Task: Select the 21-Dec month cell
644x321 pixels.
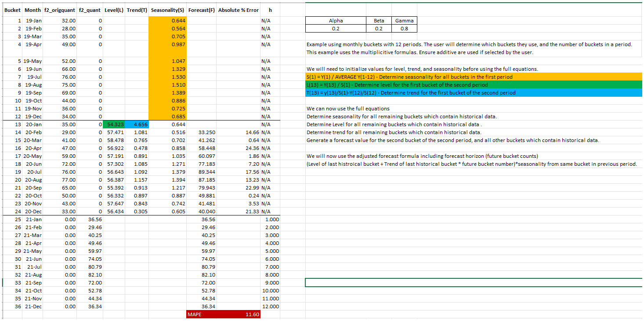Action: tap(33, 306)
